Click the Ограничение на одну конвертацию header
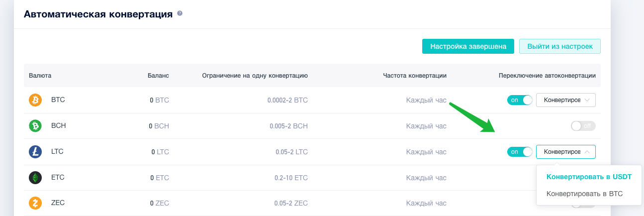 coord(255,76)
